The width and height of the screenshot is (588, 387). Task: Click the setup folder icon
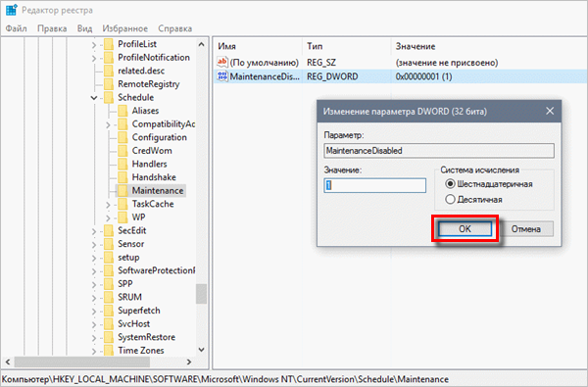tap(109, 258)
